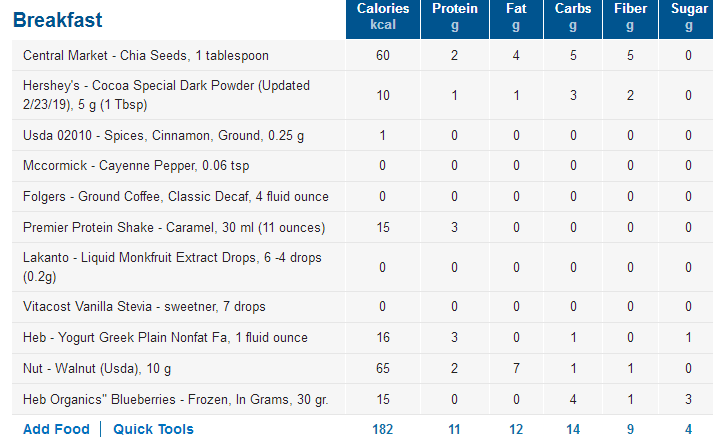Screen dimensions: 713x440
Task: Click the Fat column header
Action: (x=516, y=17)
